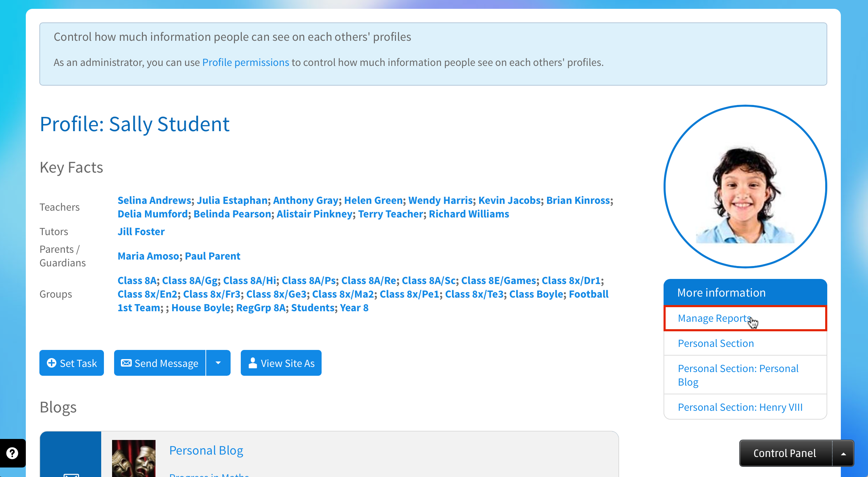868x477 pixels.
Task: Open the Year 8 group
Action: (354, 307)
